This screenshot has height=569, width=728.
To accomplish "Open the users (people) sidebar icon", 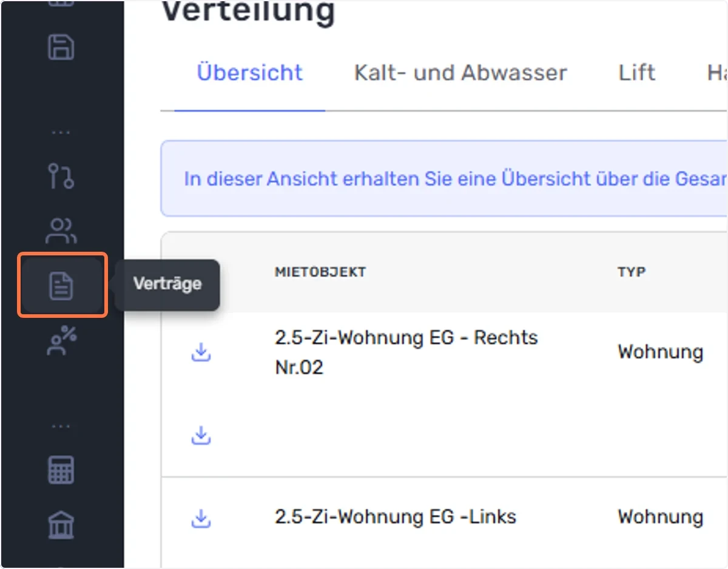I will coord(61,230).
